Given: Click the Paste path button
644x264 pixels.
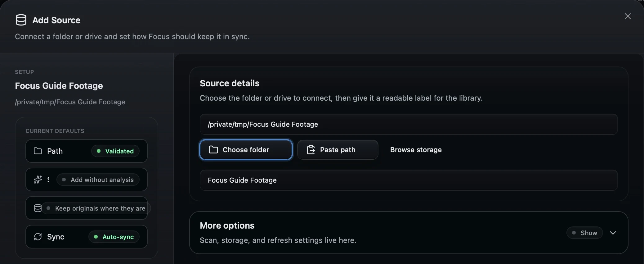Looking at the screenshot, I should [338, 150].
